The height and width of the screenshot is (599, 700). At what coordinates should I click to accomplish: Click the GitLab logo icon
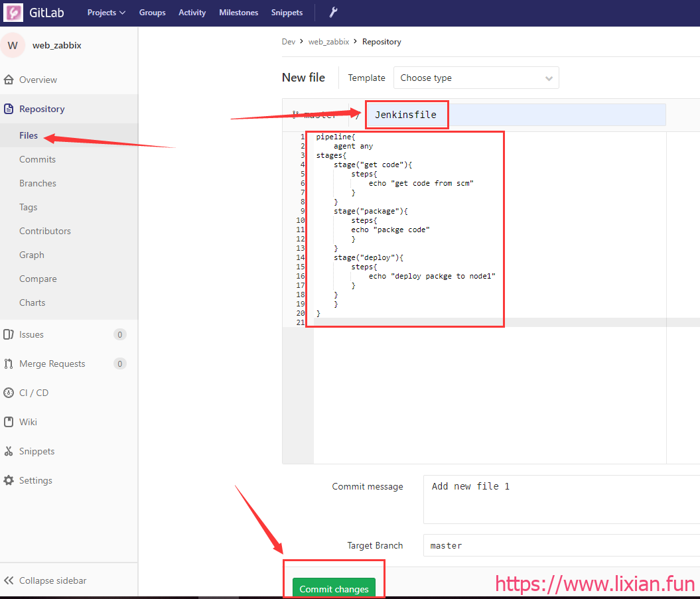click(13, 13)
